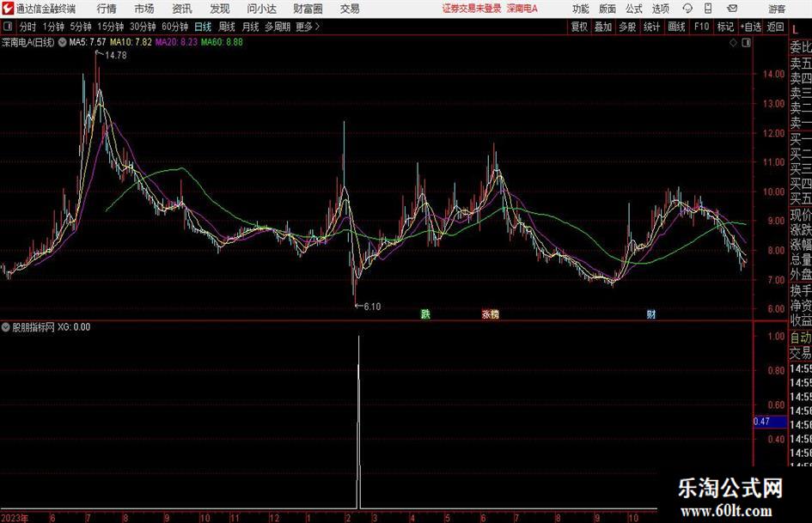Select the 日线 daily period
The width and height of the screenshot is (812, 523).
pos(203,27)
